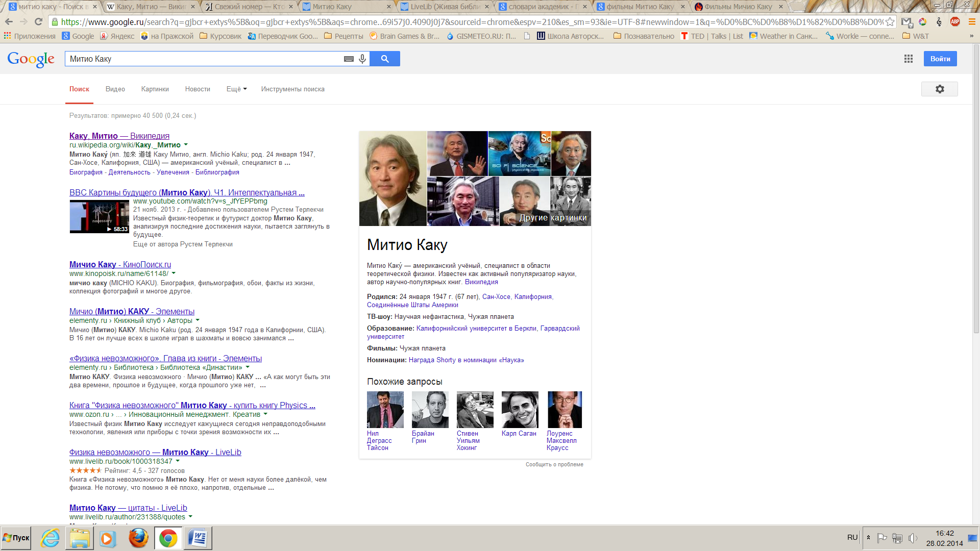Reload the page with refresh icon

[x=38, y=22]
